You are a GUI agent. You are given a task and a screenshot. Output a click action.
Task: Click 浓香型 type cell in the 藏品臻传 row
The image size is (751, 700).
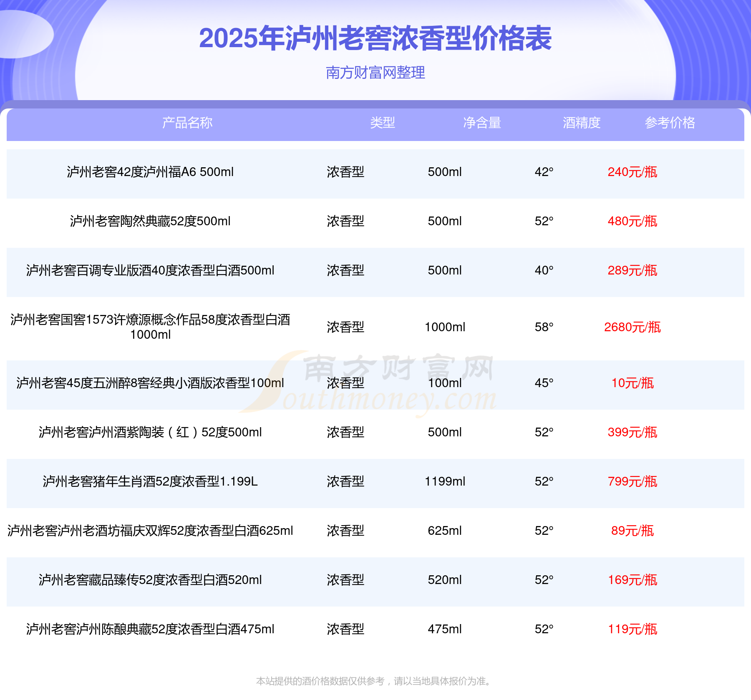pos(345,580)
